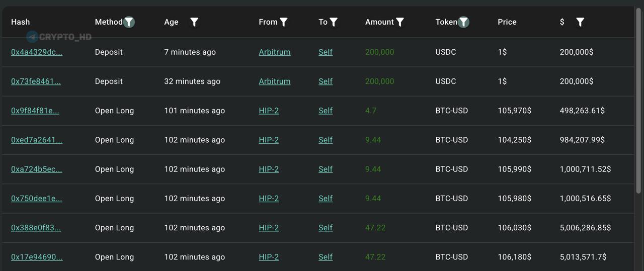Click Self link in the 7 minutes ago row

tap(326, 52)
